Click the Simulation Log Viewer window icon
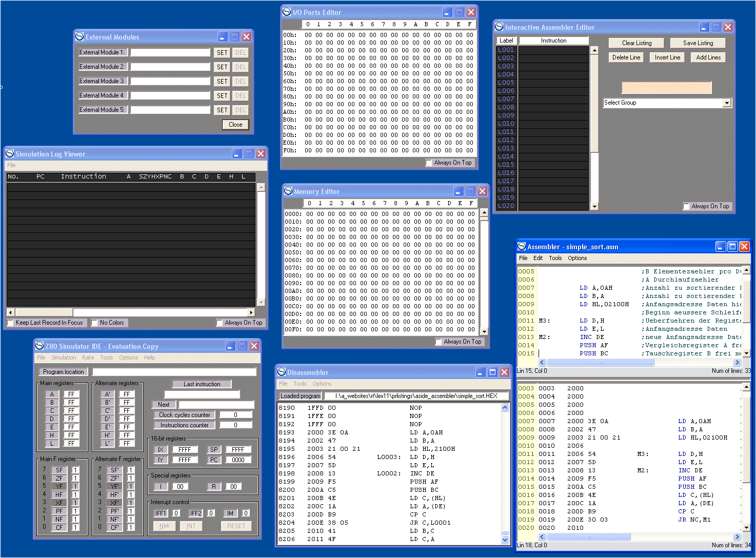The width and height of the screenshot is (756, 558). coord(10,154)
